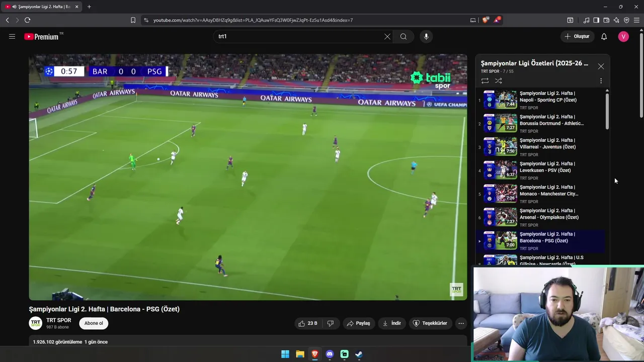Click the browser back arrow
Image resolution: width=644 pixels, height=362 pixels.
7,20
